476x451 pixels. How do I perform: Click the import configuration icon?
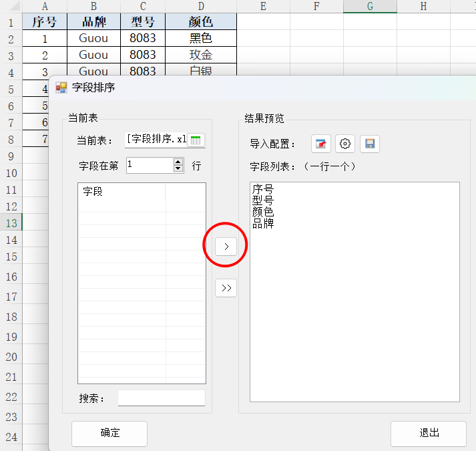tap(321, 144)
